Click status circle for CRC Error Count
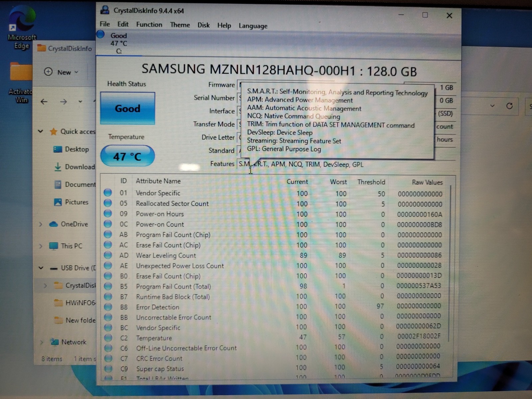 108,358
